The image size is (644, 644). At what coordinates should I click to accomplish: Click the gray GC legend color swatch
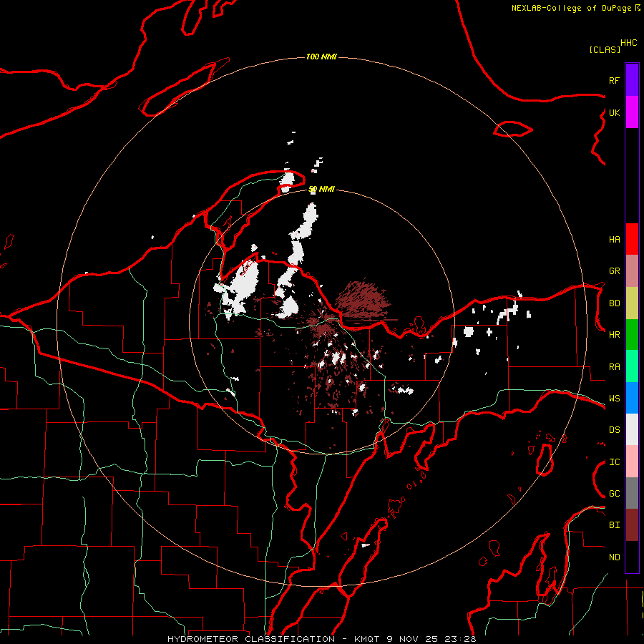632,493
